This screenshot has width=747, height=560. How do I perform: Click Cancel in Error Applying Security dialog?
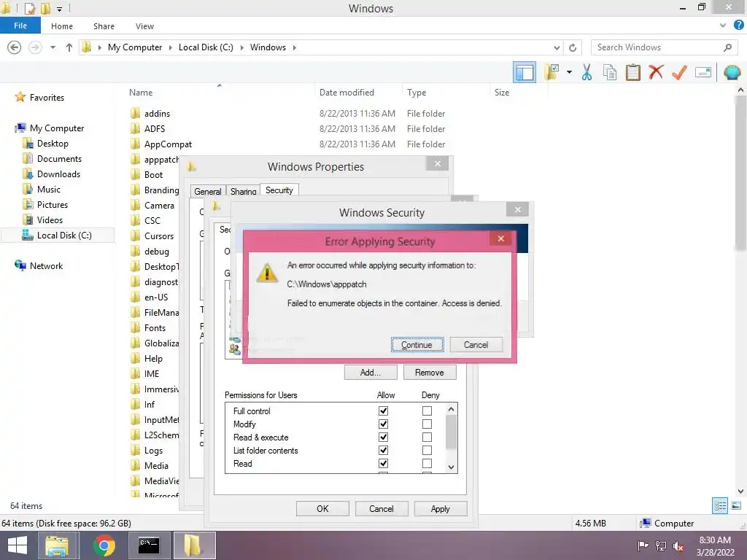tap(476, 345)
